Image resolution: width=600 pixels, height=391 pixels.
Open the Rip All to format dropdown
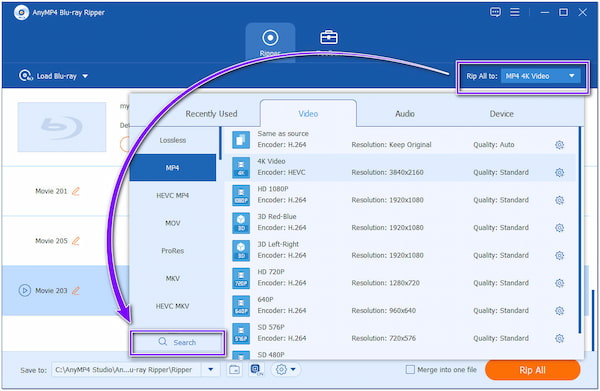coord(540,76)
